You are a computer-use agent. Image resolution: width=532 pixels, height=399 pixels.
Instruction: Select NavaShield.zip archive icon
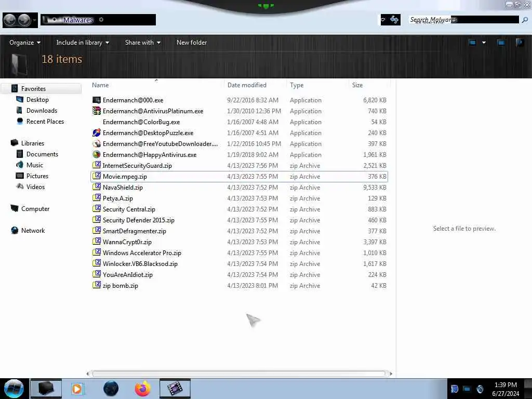coord(97,187)
